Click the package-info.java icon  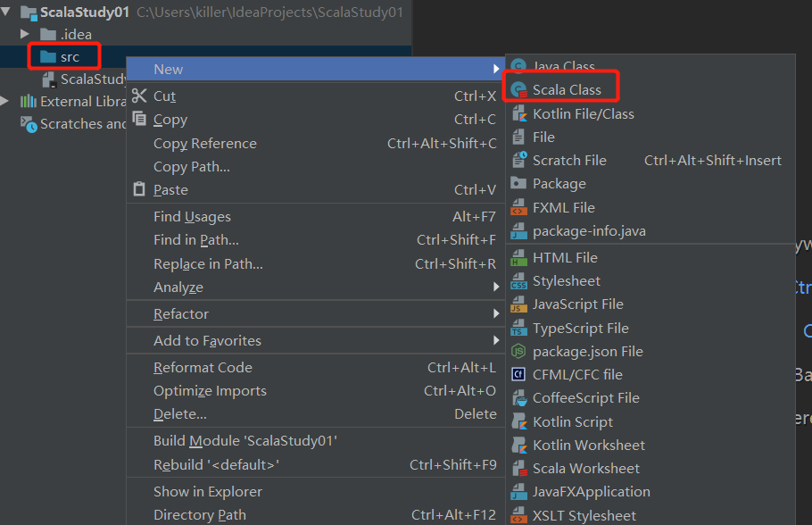tap(518, 230)
